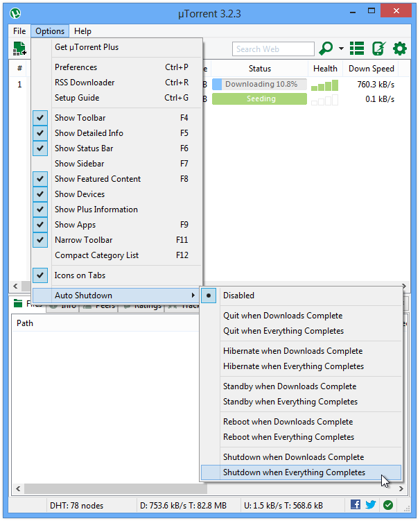The image size is (420, 521).
Task: Click the files pane right scroll arrow
Action: (401, 489)
